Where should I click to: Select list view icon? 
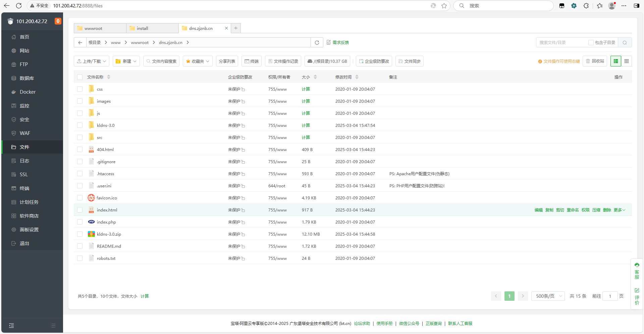click(x=615, y=61)
